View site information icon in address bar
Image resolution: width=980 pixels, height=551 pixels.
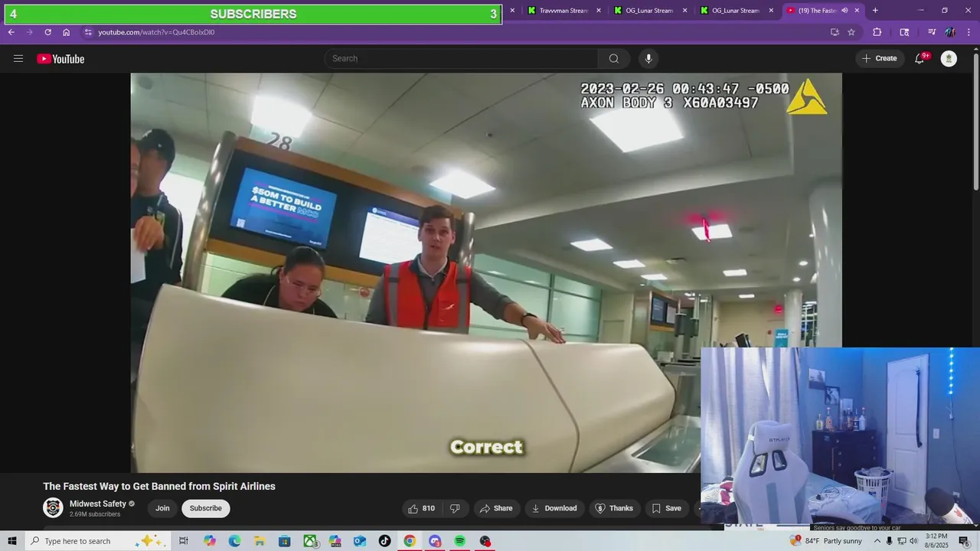(x=88, y=32)
